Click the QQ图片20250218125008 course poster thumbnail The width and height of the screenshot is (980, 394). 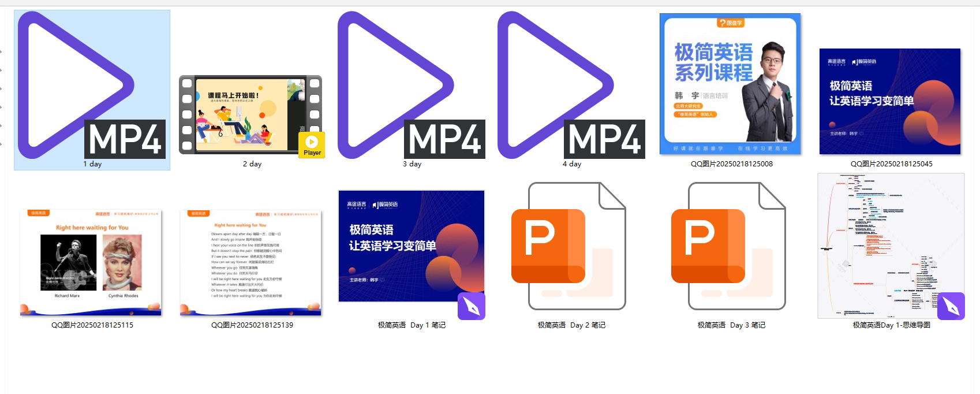[x=730, y=84]
